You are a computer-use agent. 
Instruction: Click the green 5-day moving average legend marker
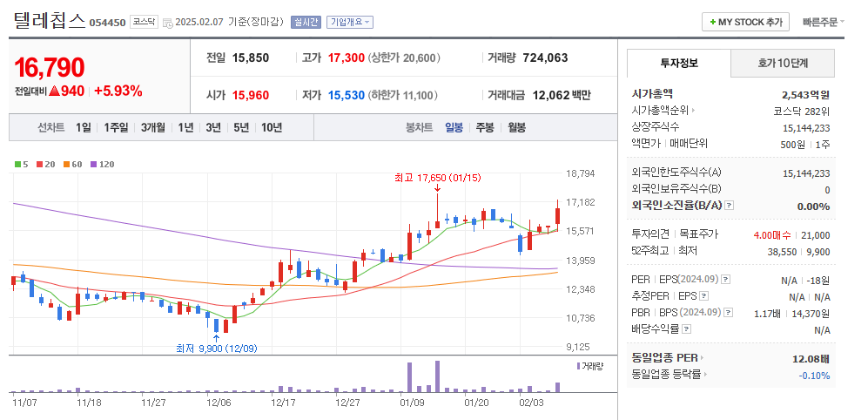pos(17,164)
